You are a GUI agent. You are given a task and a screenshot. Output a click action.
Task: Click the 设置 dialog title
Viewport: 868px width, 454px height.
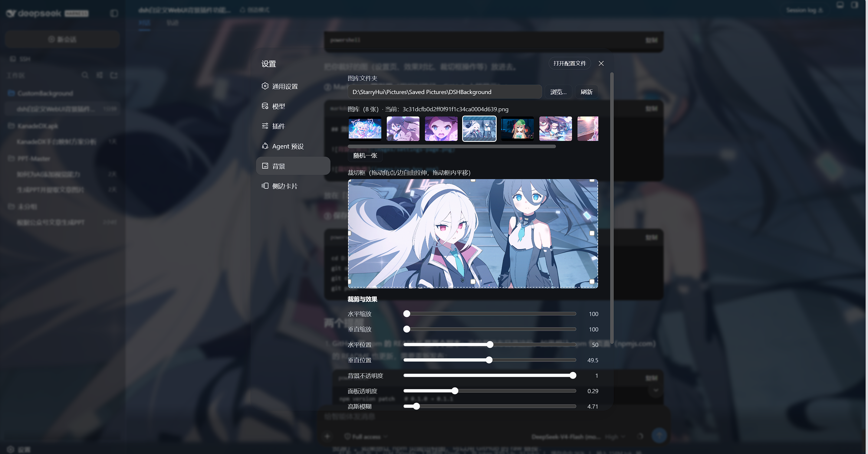coord(268,64)
